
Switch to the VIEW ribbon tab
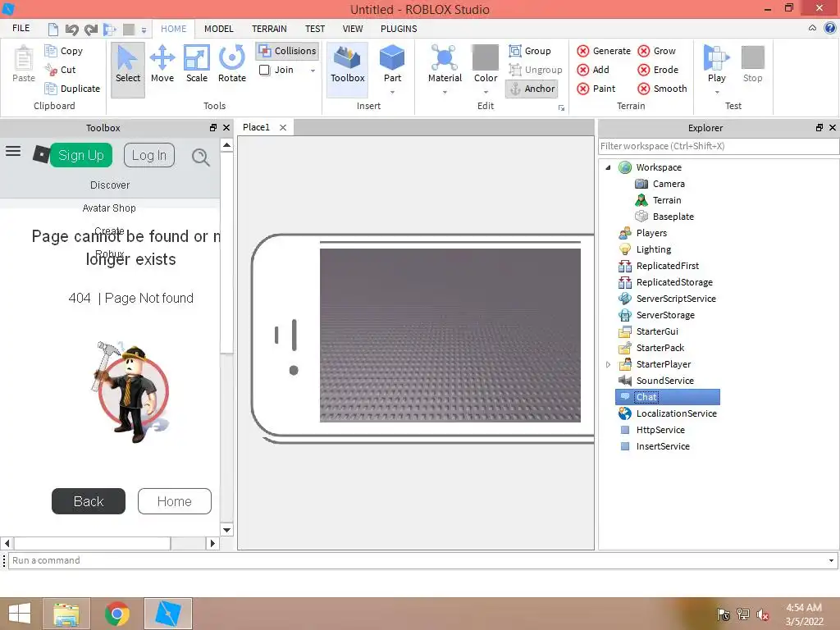pos(353,29)
